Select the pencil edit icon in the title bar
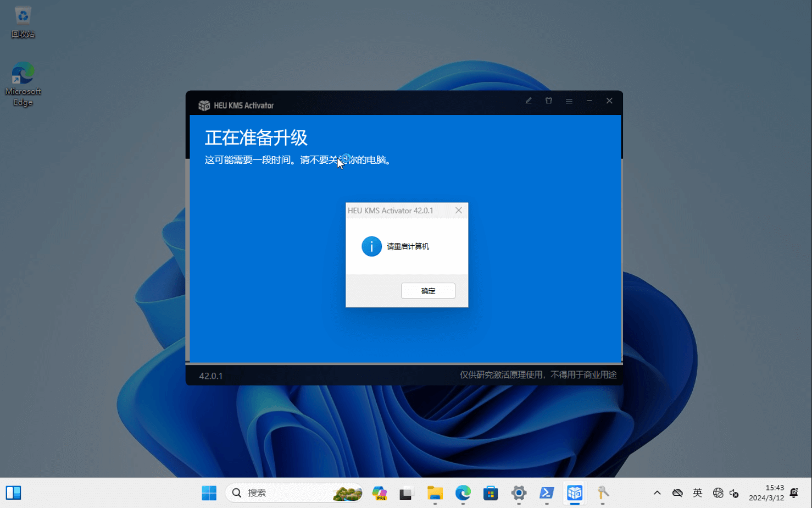The image size is (812, 508). 529,101
